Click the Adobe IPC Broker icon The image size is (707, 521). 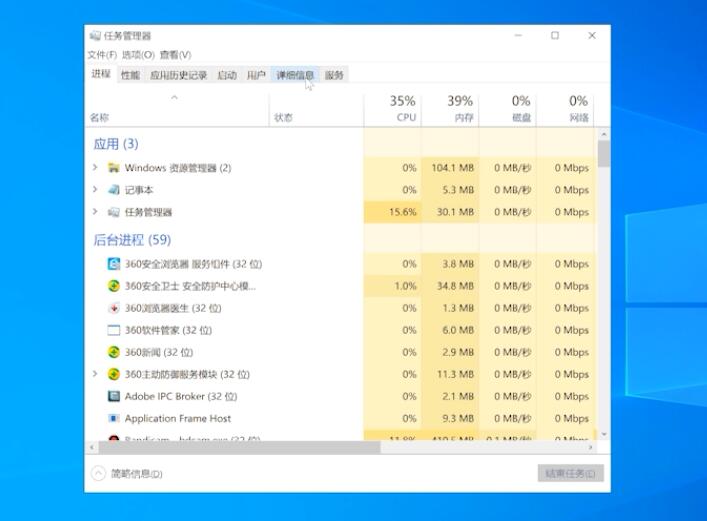click(x=114, y=397)
